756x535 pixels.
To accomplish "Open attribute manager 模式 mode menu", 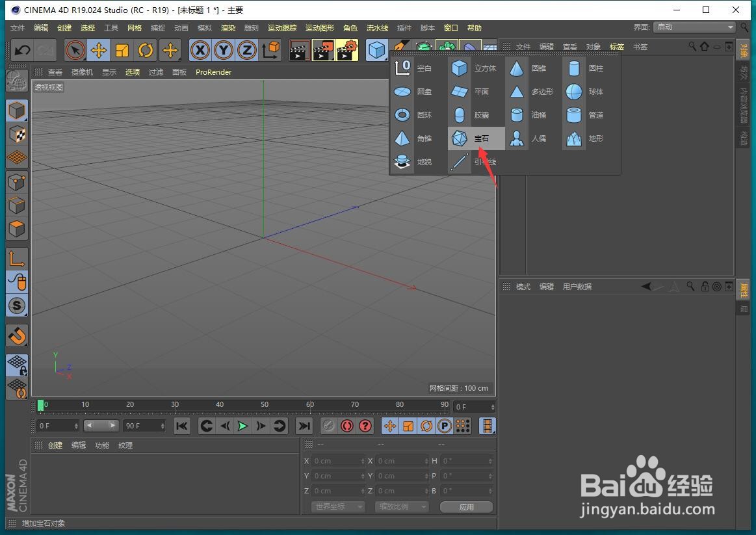I will click(523, 287).
